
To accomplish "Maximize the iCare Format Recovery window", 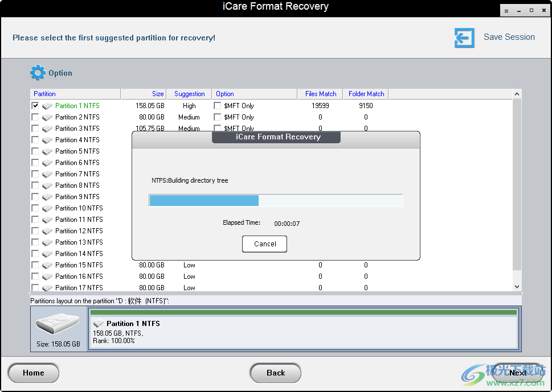I will pyautogui.click(x=531, y=11).
